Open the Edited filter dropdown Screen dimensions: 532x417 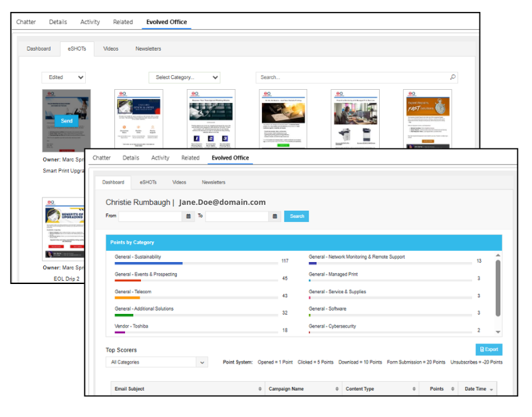pyautogui.click(x=64, y=77)
